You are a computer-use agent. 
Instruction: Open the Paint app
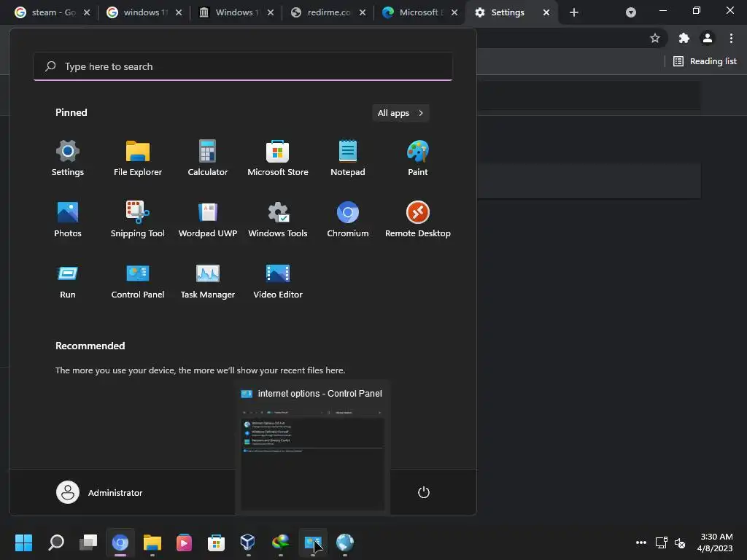tap(418, 158)
